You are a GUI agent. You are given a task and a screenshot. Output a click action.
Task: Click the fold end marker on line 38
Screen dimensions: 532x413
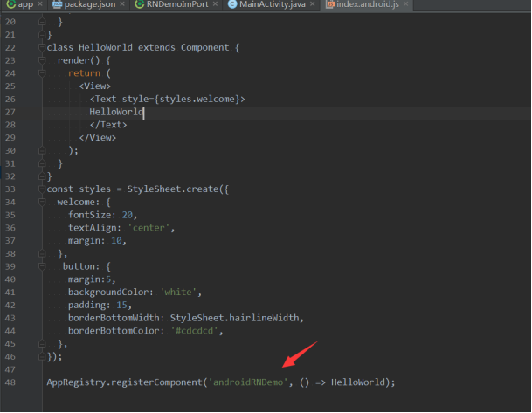(42, 253)
